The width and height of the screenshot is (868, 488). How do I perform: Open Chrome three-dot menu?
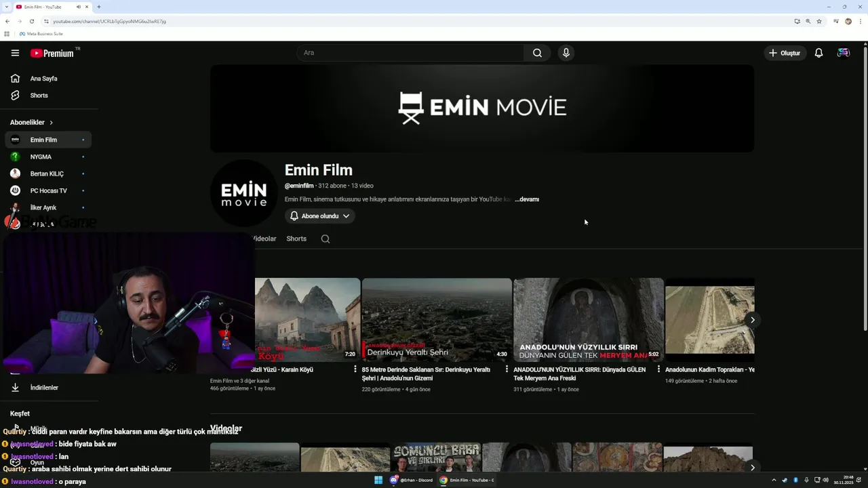tap(861, 21)
